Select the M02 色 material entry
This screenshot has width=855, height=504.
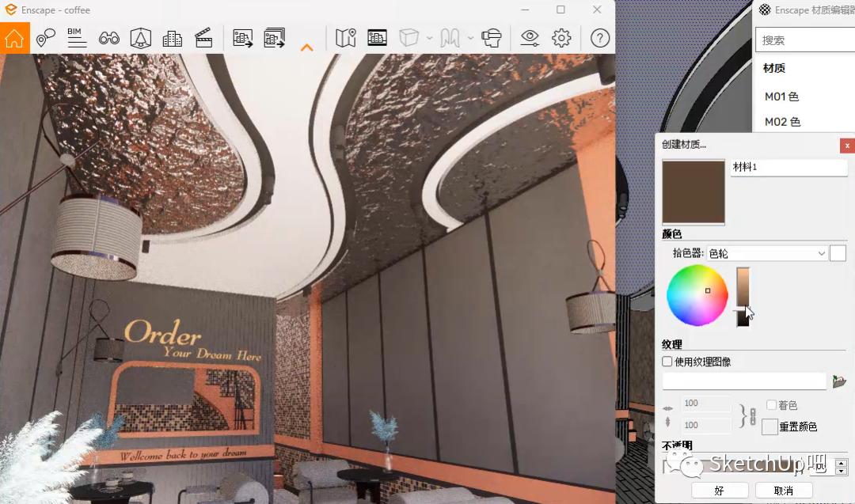(x=784, y=122)
